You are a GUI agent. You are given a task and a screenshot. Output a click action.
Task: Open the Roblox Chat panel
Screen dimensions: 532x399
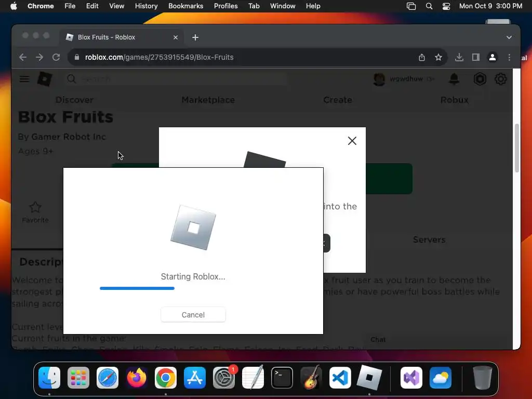point(378,340)
